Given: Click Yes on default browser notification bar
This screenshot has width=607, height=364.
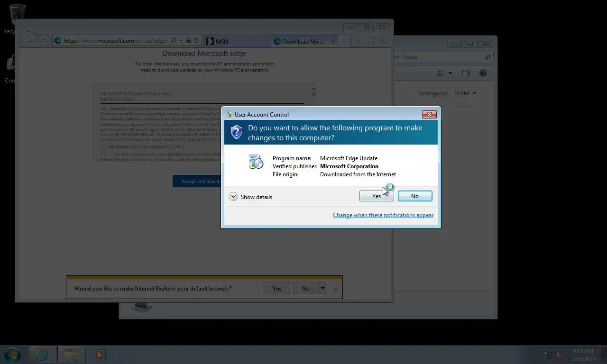Looking at the screenshot, I should [277, 288].
